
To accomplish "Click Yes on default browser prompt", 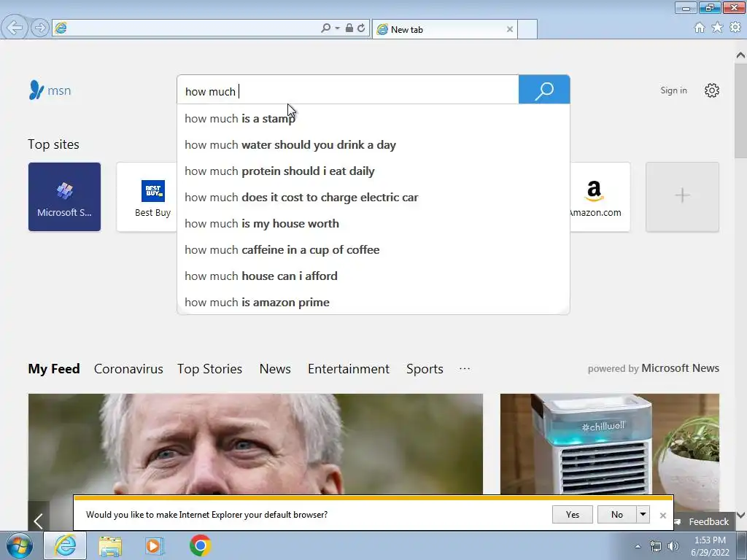I will click(x=572, y=515).
